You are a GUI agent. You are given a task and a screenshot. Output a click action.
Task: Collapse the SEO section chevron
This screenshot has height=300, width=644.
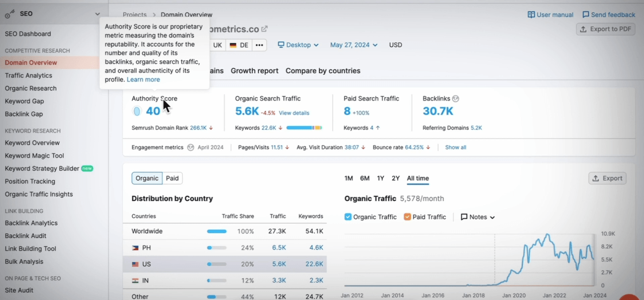[x=97, y=14]
